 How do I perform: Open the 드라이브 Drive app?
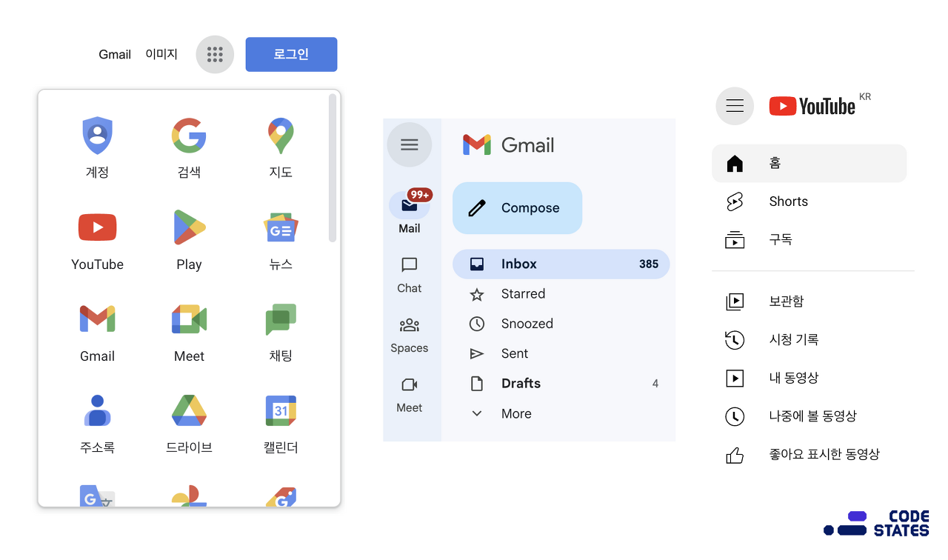(189, 424)
